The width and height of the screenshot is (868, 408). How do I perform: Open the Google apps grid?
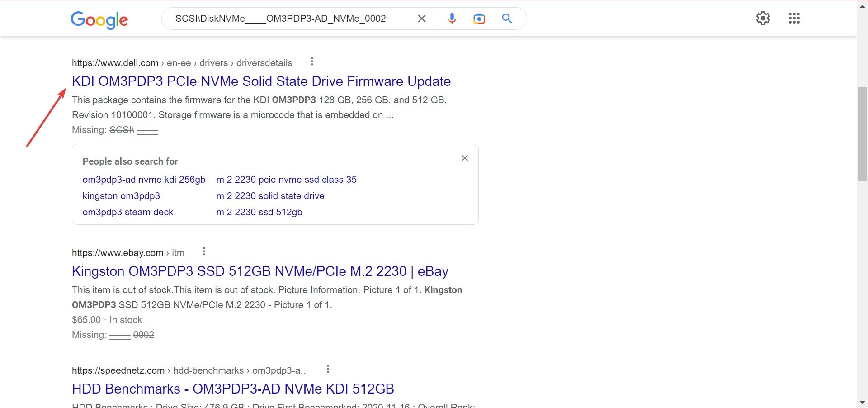click(x=794, y=18)
